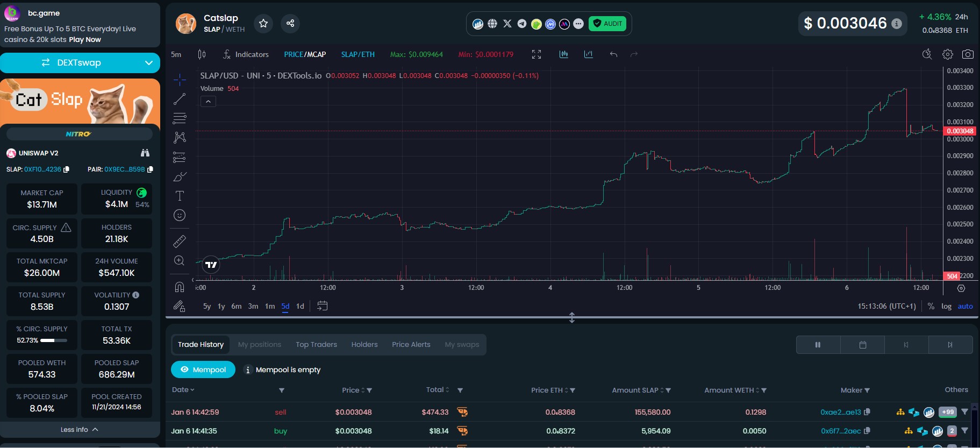Open the chart settings gear
980x448 pixels.
[x=948, y=54]
